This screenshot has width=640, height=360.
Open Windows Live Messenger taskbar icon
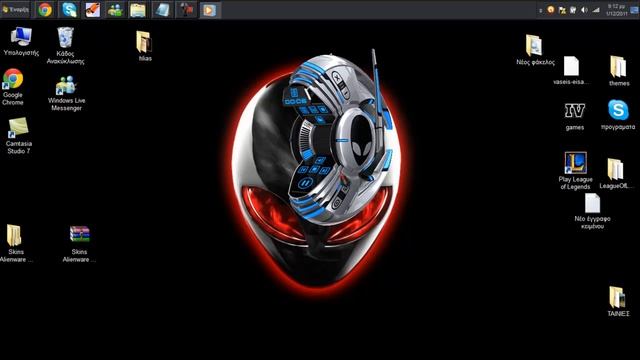(116, 10)
